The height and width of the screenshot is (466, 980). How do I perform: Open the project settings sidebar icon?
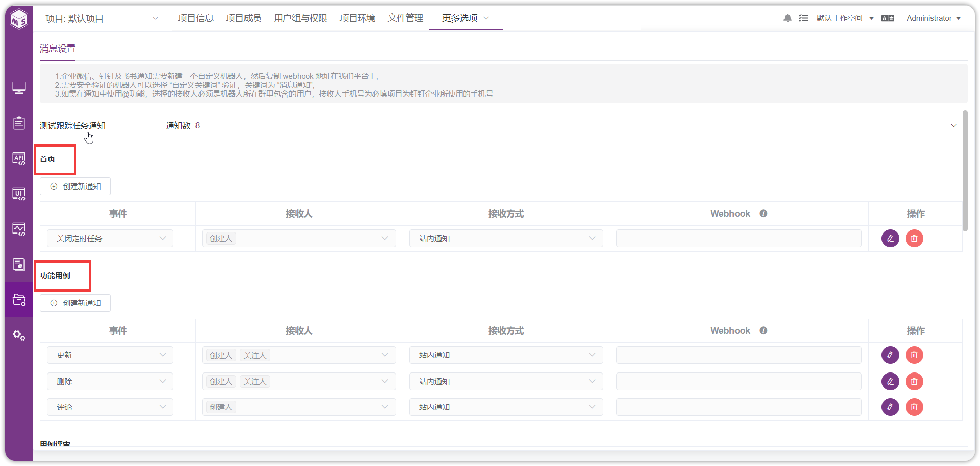19,300
